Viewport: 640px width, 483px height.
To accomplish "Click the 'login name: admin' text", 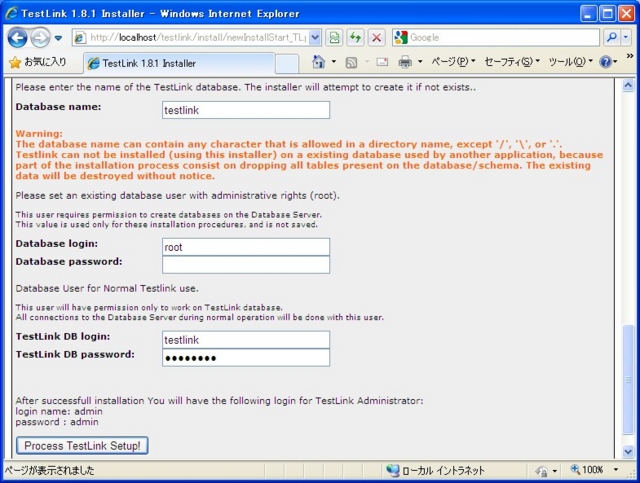I will pyautogui.click(x=59, y=412).
